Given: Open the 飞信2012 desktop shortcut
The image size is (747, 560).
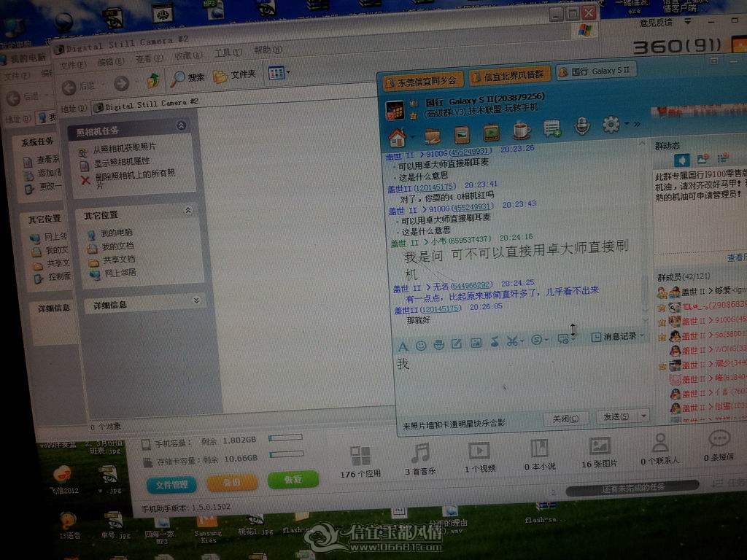Looking at the screenshot, I should pyautogui.click(x=63, y=479).
